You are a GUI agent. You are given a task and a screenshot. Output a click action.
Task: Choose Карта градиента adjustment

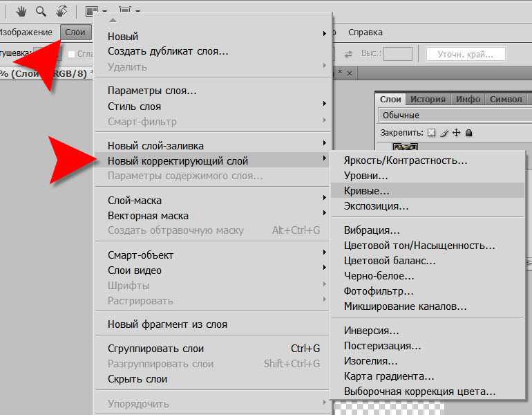click(428, 376)
